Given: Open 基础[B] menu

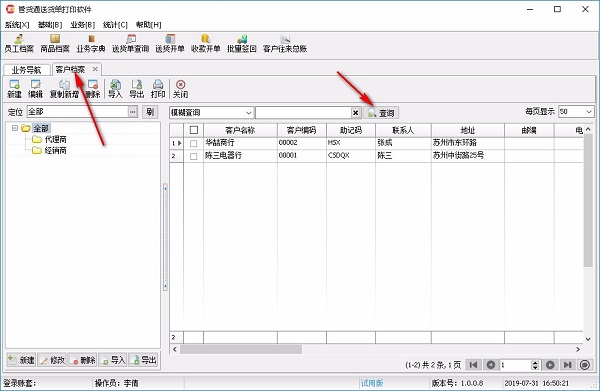Looking at the screenshot, I should 50,25.
